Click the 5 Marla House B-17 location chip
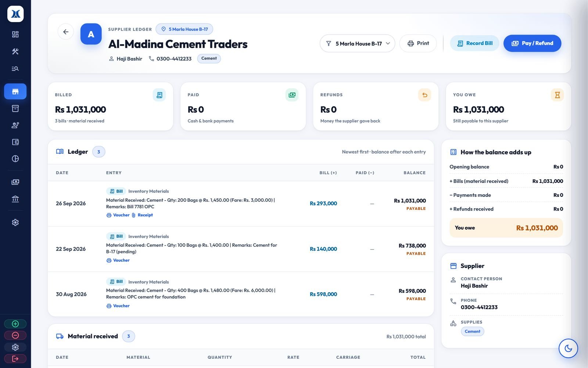The height and width of the screenshot is (368, 588). click(x=184, y=29)
